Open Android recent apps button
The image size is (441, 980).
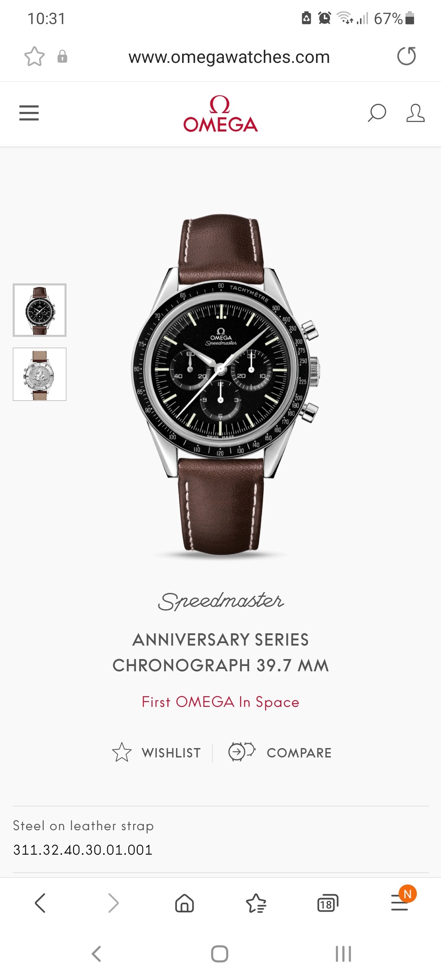pyautogui.click(x=343, y=954)
